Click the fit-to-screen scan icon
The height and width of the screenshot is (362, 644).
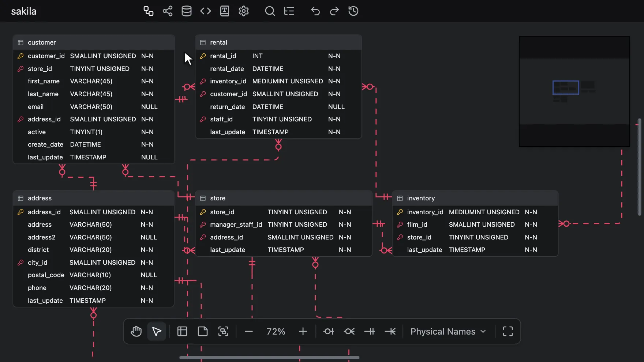click(x=223, y=331)
